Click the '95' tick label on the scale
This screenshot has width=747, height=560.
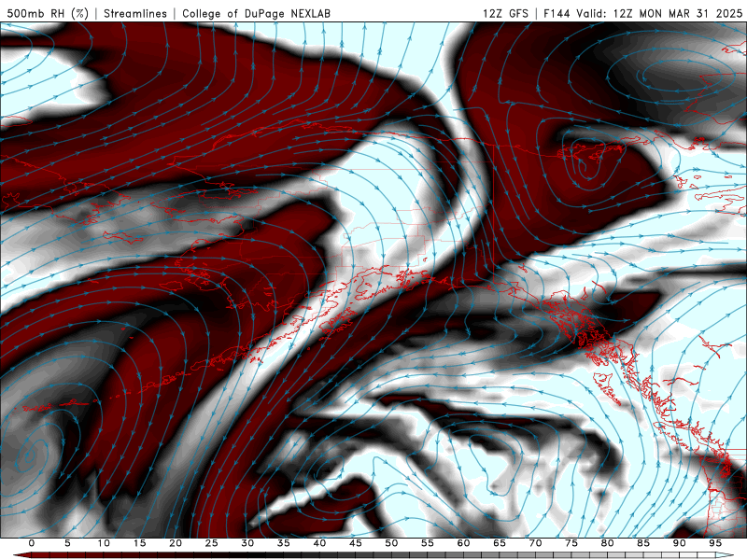pos(715,543)
